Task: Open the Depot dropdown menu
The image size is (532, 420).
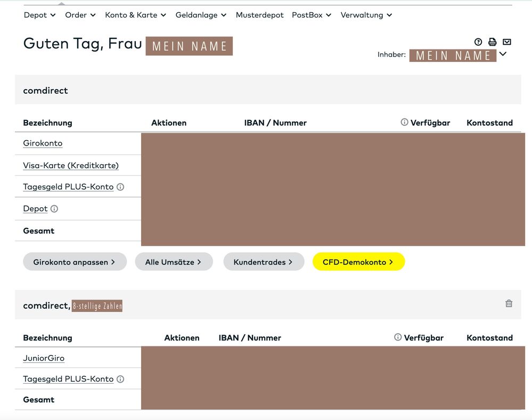Action: pos(39,15)
